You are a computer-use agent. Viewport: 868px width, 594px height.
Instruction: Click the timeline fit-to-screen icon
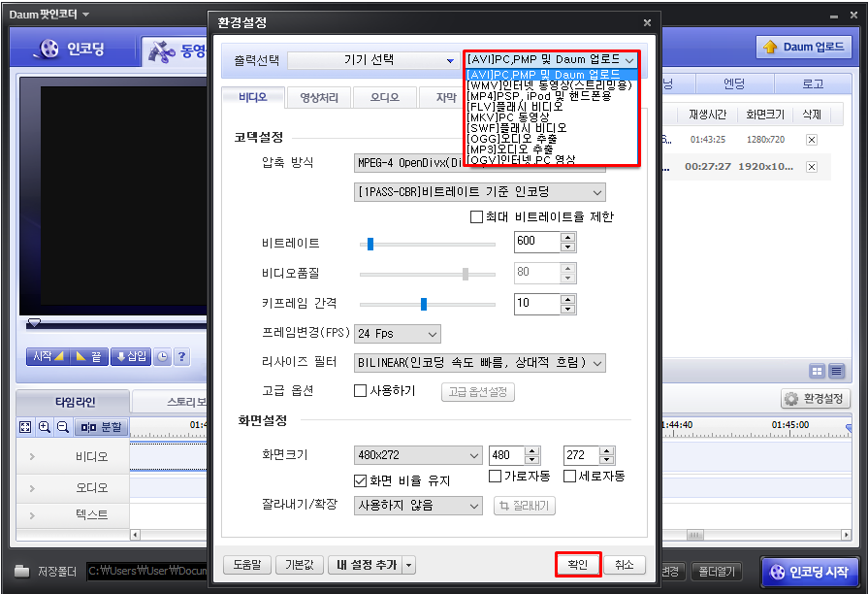[25, 427]
